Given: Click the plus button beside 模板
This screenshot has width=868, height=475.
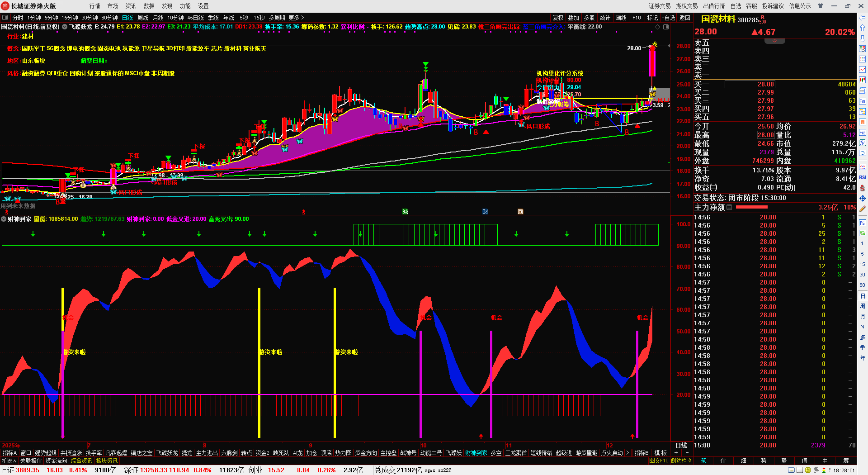Looking at the screenshot, I should pyautogui.click(x=676, y=453).
